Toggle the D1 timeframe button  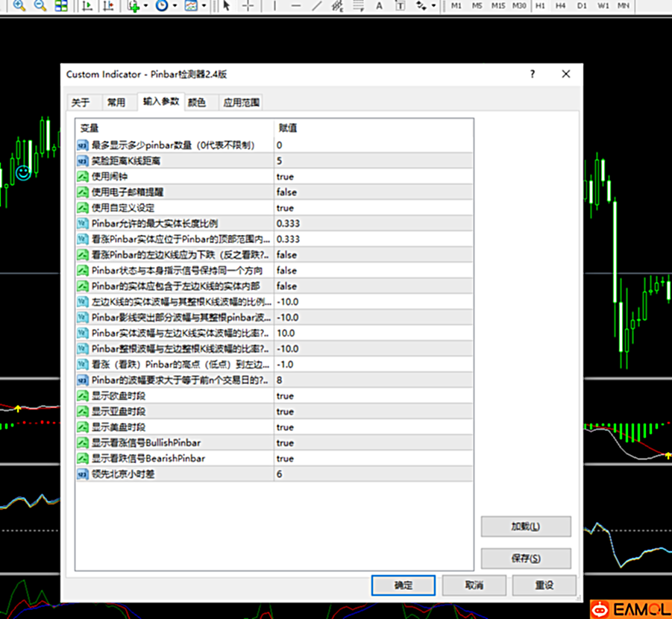(582, 6)
